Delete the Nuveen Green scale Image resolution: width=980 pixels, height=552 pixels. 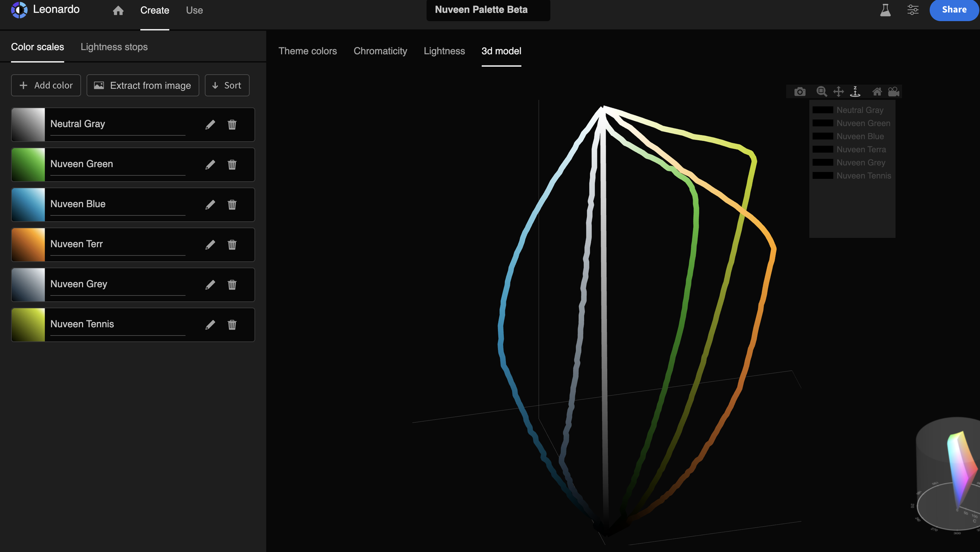click(x=232, y=164)
